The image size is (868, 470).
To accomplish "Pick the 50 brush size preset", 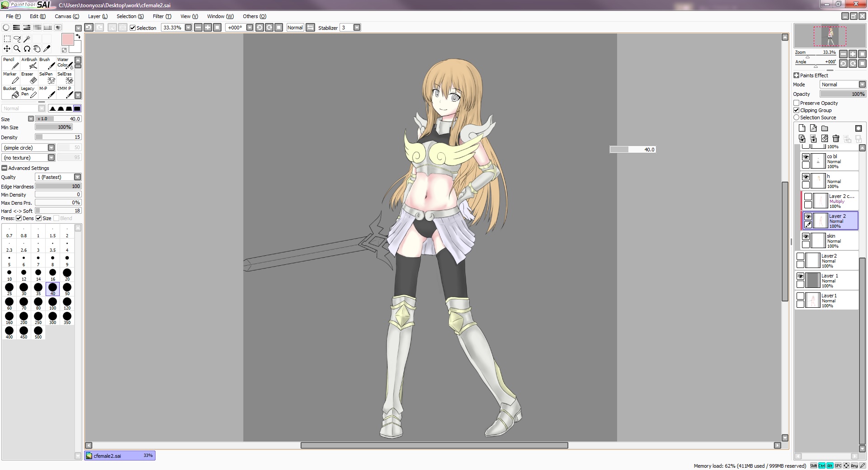I will click(x=67, y=288).
